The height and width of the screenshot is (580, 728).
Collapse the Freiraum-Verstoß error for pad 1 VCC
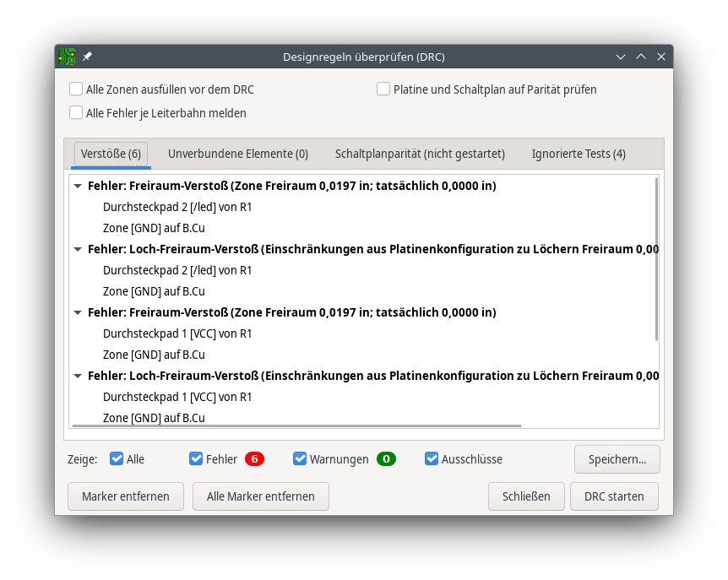coord(78,312)
